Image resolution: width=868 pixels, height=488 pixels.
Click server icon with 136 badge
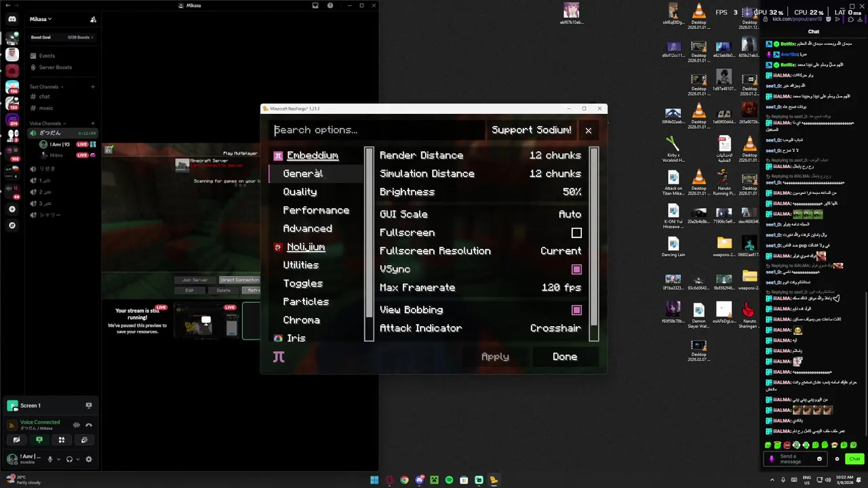(12, 86)
